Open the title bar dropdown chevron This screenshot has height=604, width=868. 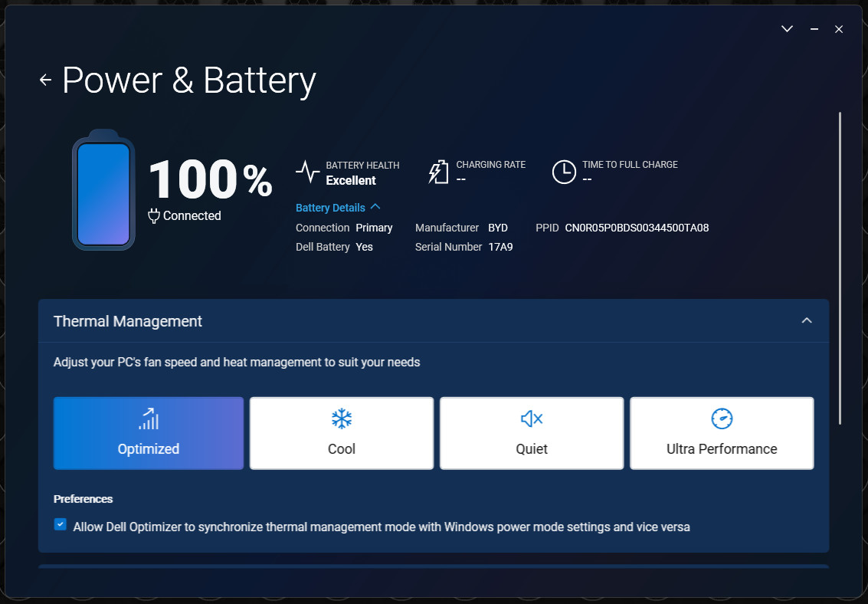pyautogui.click(x=787, y=29)
